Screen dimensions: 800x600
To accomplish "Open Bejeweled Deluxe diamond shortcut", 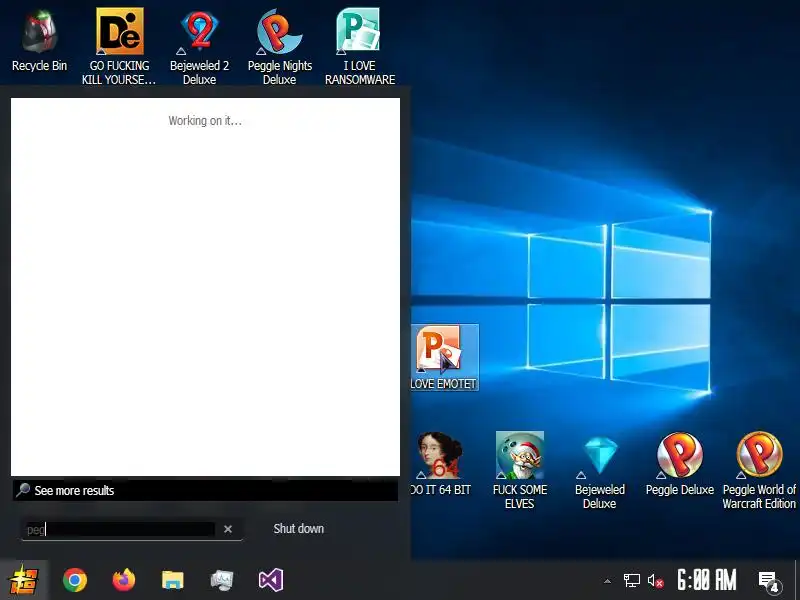I will click(599, 470).
